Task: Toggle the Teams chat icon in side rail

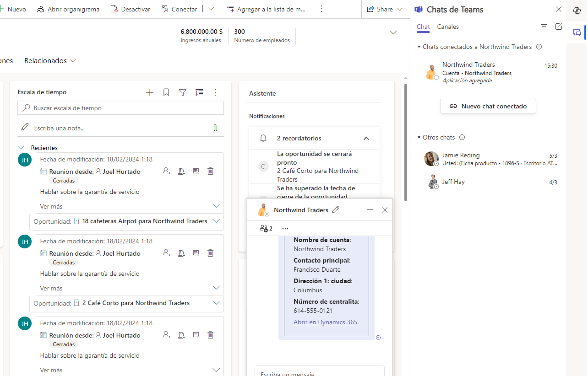Action: click(x=577, y=32)
